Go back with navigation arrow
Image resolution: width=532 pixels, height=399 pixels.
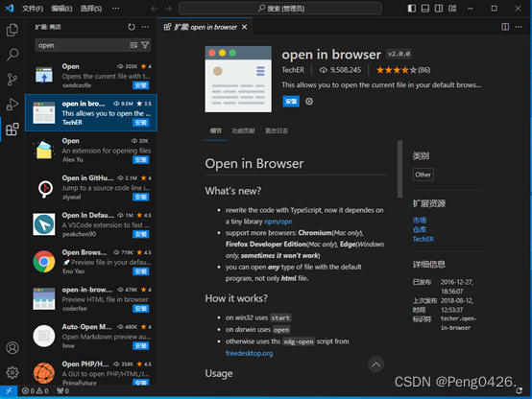click(155, 9)
